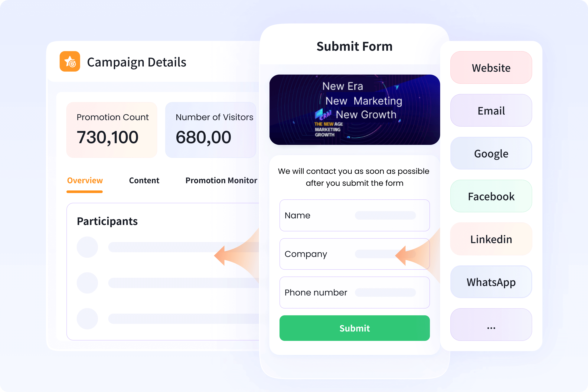Click the first participant avatar circle
Viewport: 588px width, 392px height.
click(87, 247)
